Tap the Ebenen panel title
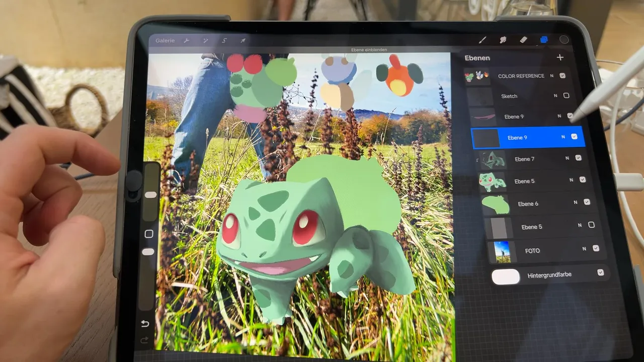 (477, 58)
